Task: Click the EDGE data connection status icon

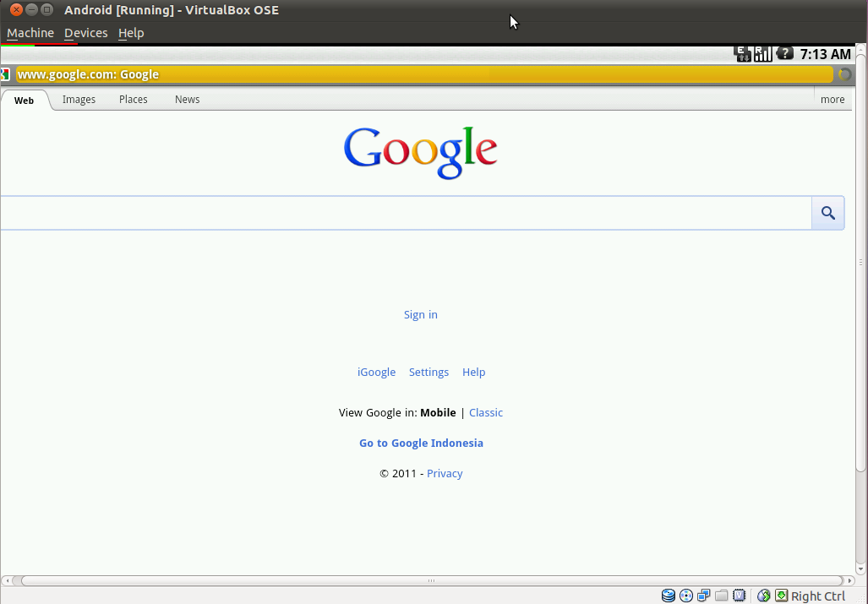Action: pos(743,54)
